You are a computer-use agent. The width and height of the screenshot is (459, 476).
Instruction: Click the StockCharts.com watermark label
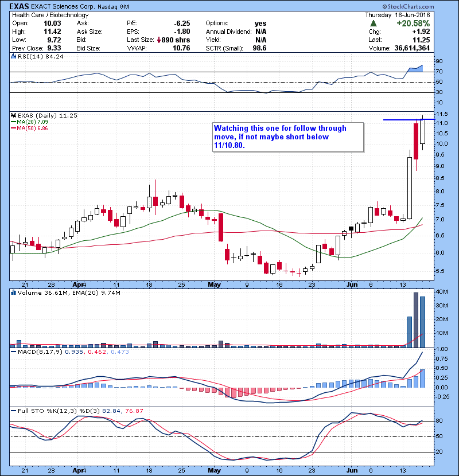408,6
